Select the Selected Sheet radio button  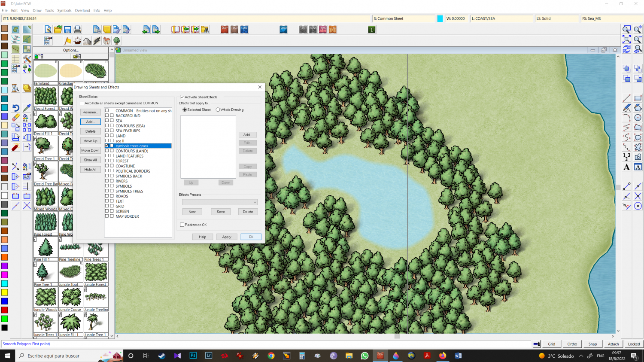click(185, 110)
